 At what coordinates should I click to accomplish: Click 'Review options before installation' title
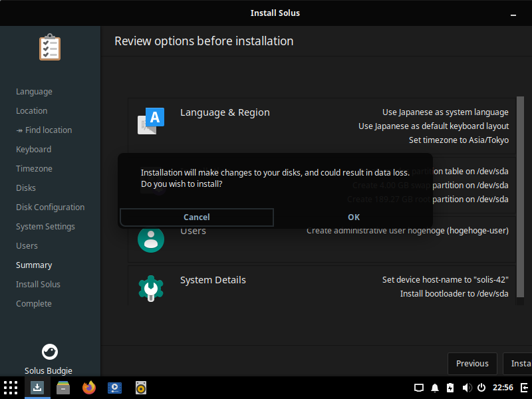(204, 41)
